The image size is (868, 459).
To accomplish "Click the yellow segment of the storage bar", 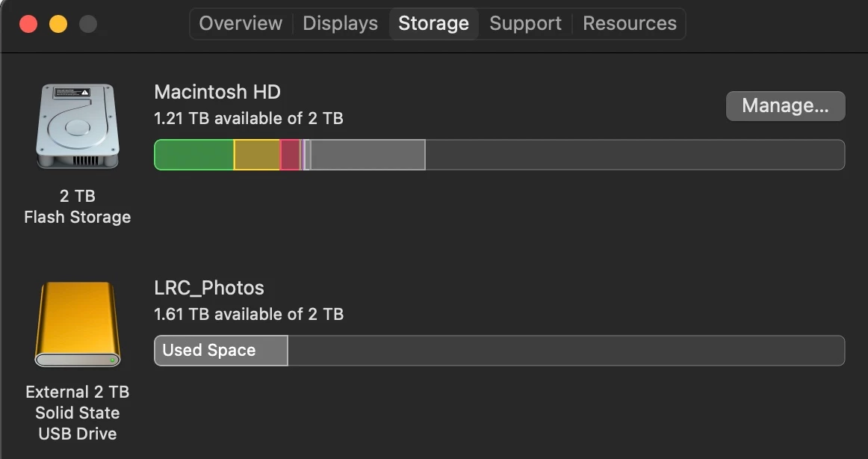I will [x=257, y=155].
